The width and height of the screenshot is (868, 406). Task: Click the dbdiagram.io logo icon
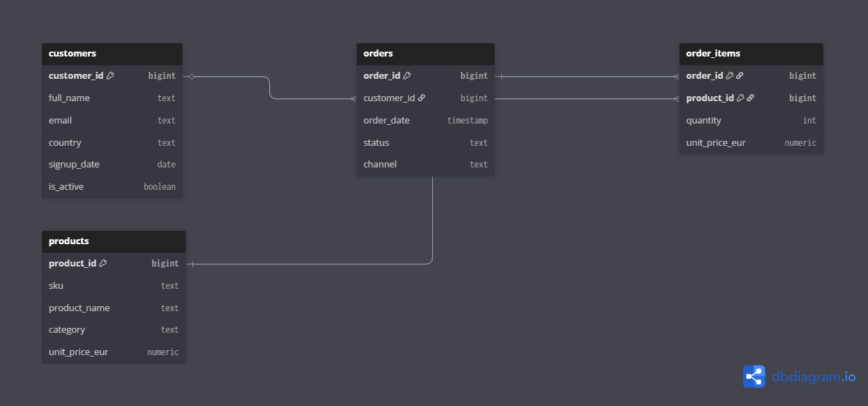754,377
